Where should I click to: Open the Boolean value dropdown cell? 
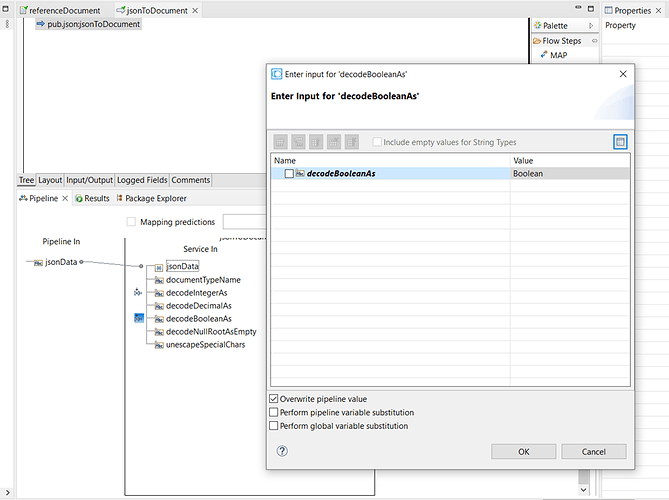[570, 174]
